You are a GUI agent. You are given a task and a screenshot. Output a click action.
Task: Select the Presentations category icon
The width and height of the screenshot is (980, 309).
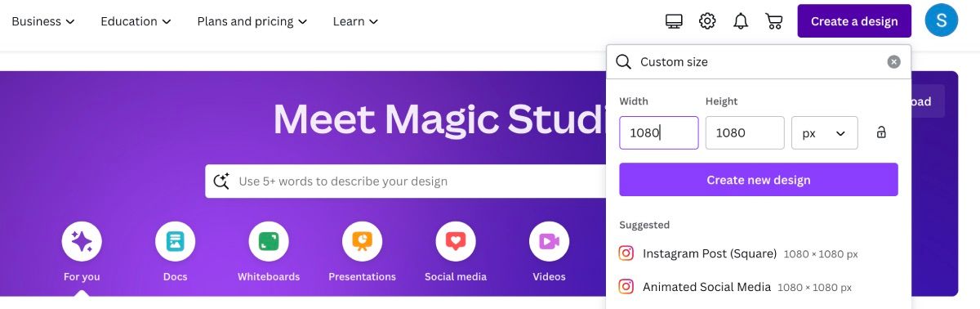(x=362, y=241)
